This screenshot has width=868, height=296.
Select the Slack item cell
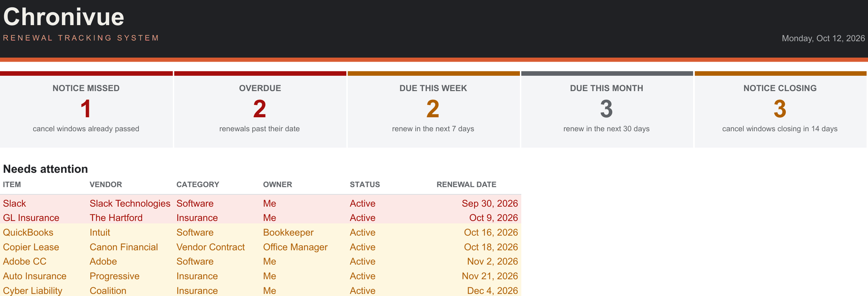tap(15, 203)
